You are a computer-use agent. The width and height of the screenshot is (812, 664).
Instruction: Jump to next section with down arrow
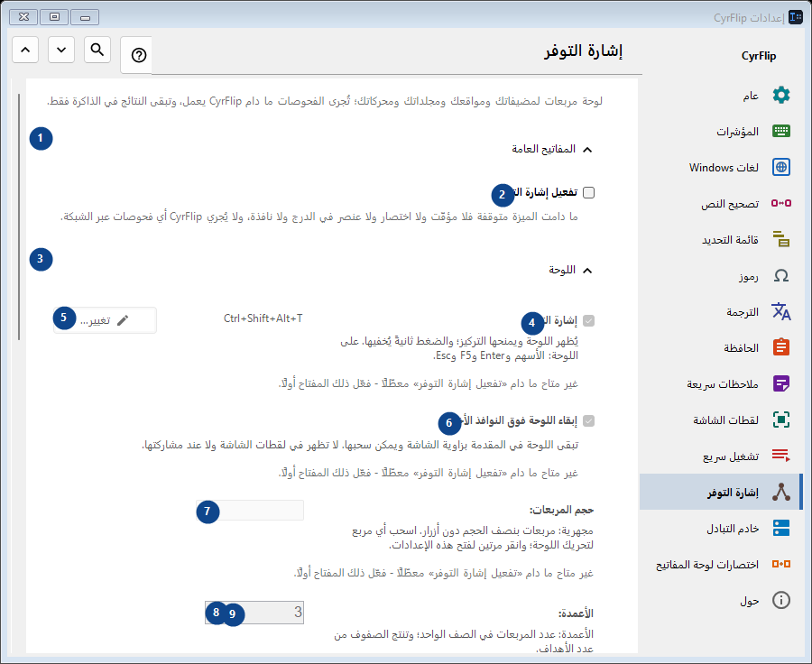tap(61, 50)
